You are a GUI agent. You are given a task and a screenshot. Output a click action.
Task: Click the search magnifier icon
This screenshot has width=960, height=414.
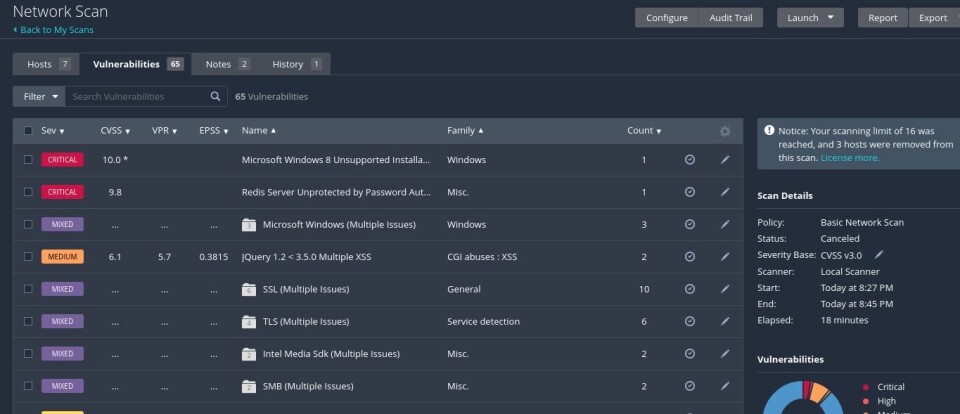coord(215,96)
